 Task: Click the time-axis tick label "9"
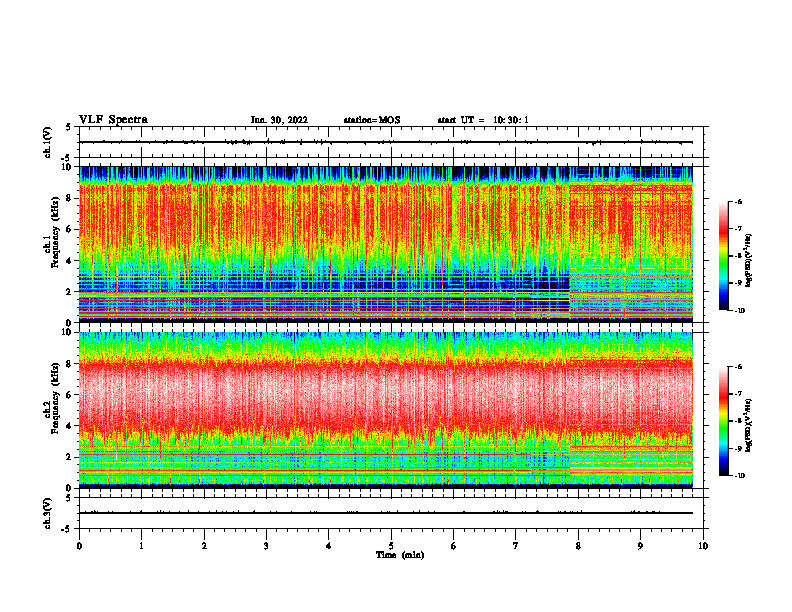tap(640, 546)
